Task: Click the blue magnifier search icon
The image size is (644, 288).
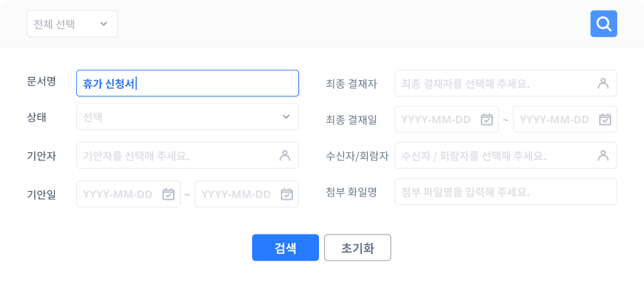Action: (x=603, y=24)
